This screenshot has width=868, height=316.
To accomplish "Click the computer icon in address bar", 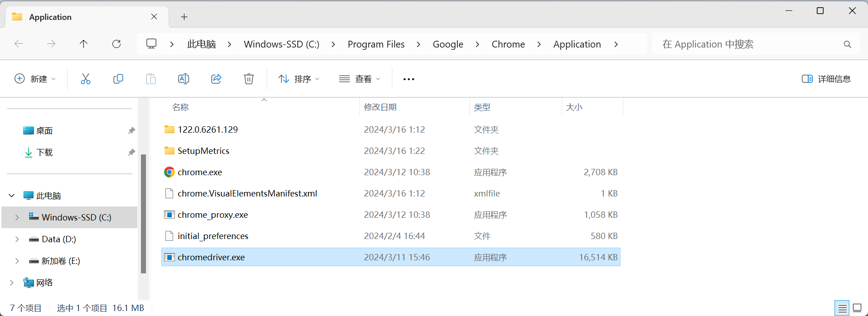I will (x=151, y=44).
